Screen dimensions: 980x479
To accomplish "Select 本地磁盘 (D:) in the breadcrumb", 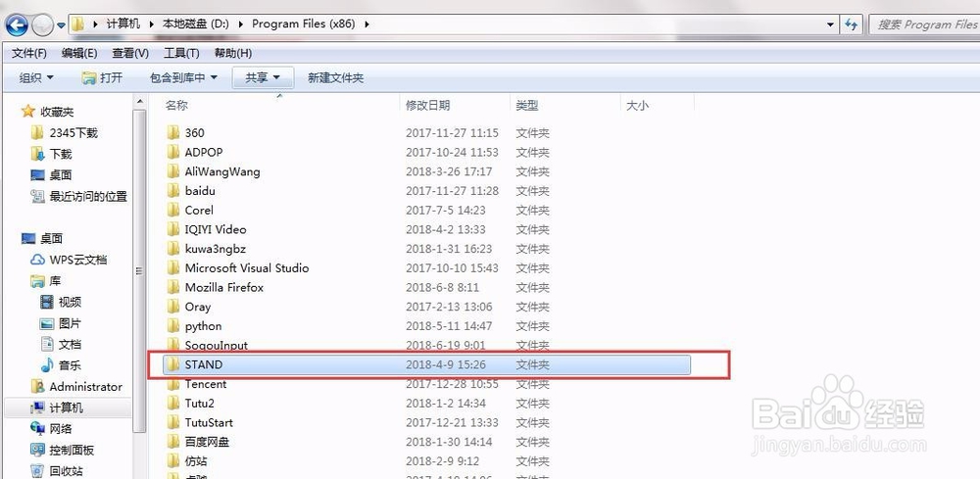I will coord(196,24).
